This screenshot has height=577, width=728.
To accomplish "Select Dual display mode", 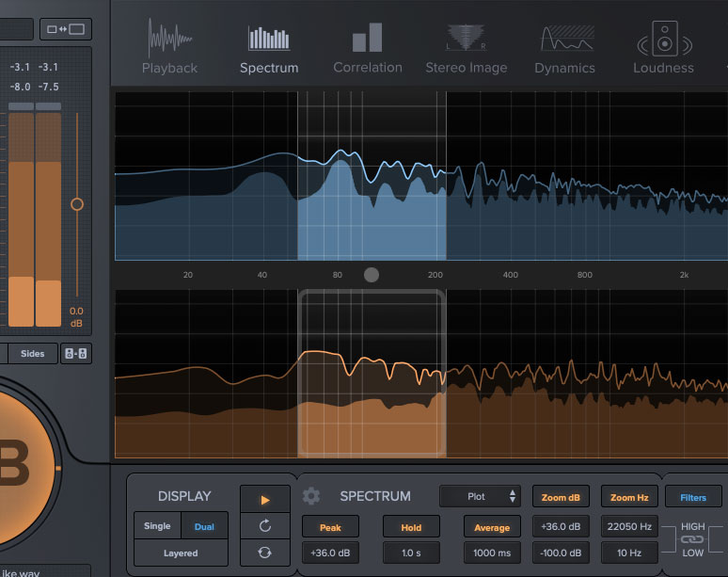I will (204, 526).
